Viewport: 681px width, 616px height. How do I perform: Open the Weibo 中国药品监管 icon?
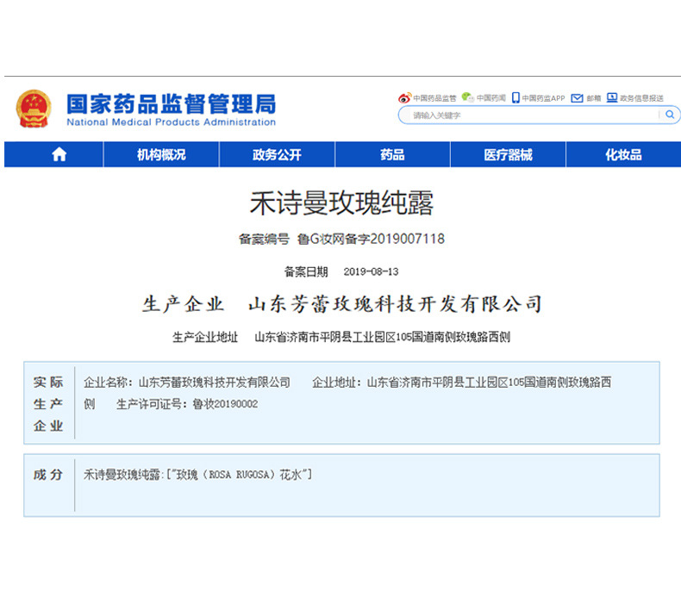[x=404, y=97]
